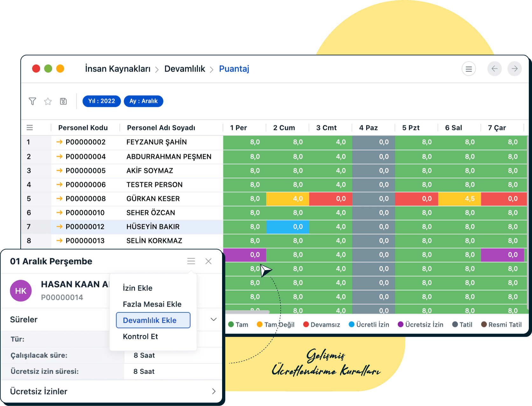This screenshot has width=532, height=406.
Task: Select Devamlılık Ekle from the menu
Action: (x=153, y=320)
